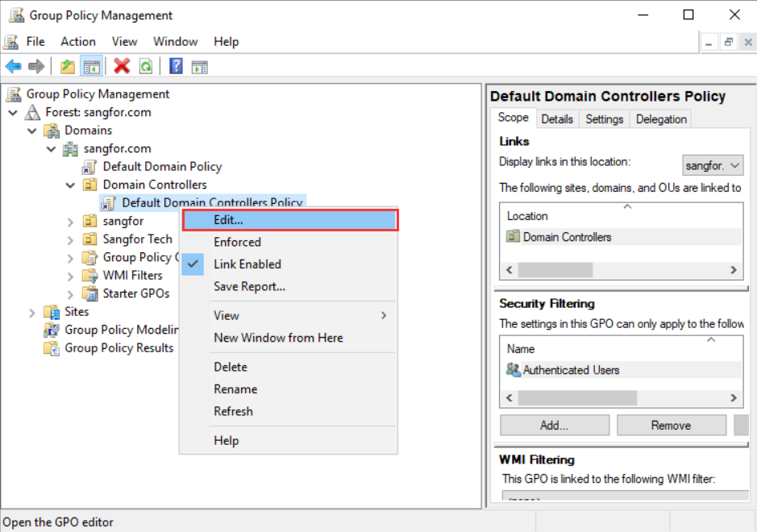The height and width of the screenshot is (532, 757).
Task: Open the Action menu in menu bar
Action: coord(78,42)
